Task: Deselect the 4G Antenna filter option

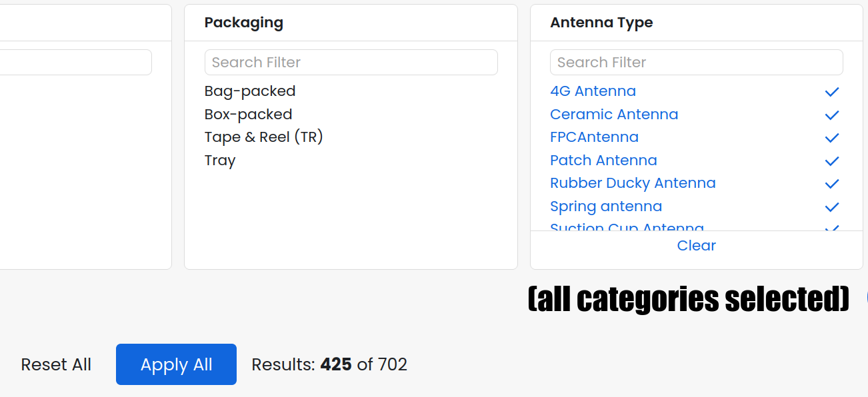Action: click(593, 91)
